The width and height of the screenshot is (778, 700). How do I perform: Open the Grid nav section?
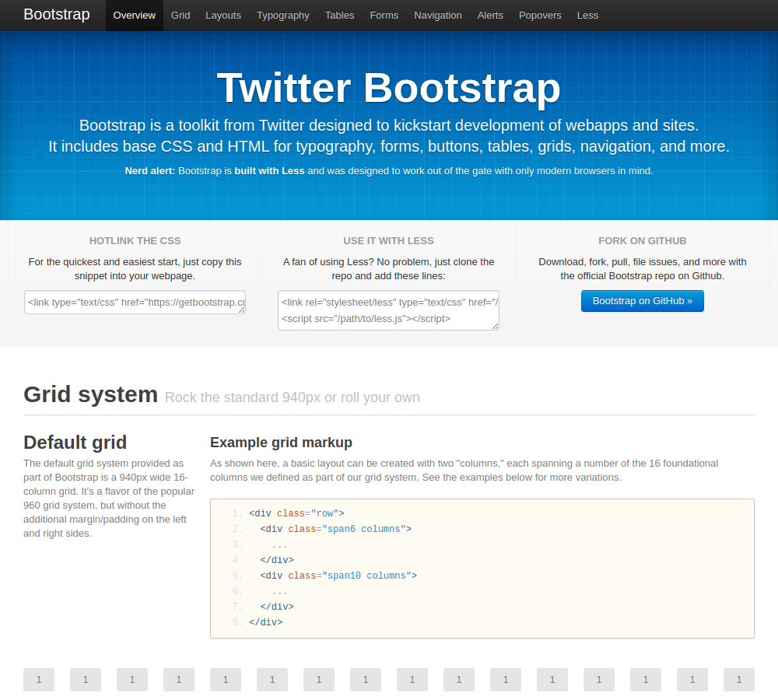[x=180, y=16]
